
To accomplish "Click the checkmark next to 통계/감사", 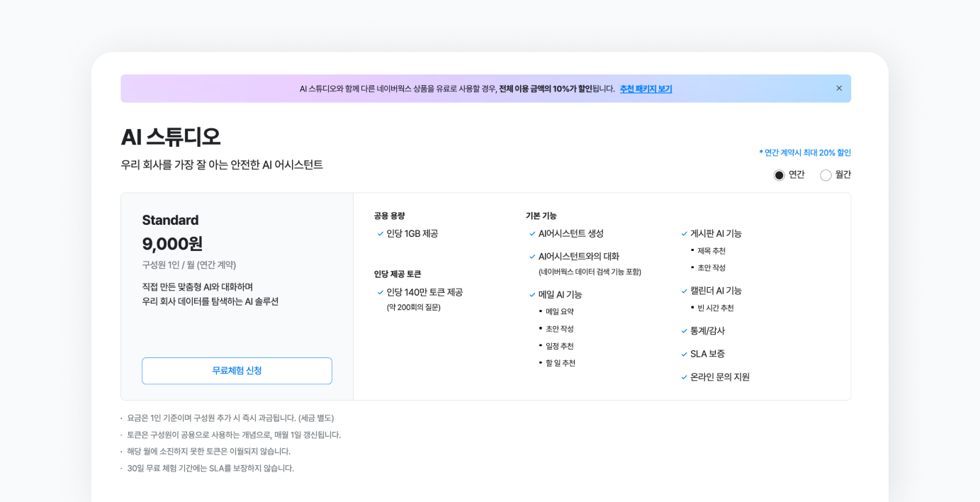I will click(x=684, y=330).
